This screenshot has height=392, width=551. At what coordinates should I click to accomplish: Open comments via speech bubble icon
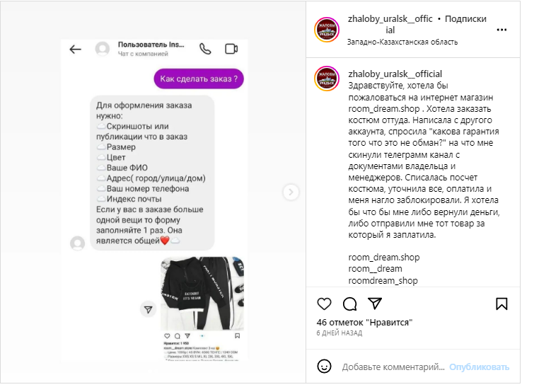349,304
